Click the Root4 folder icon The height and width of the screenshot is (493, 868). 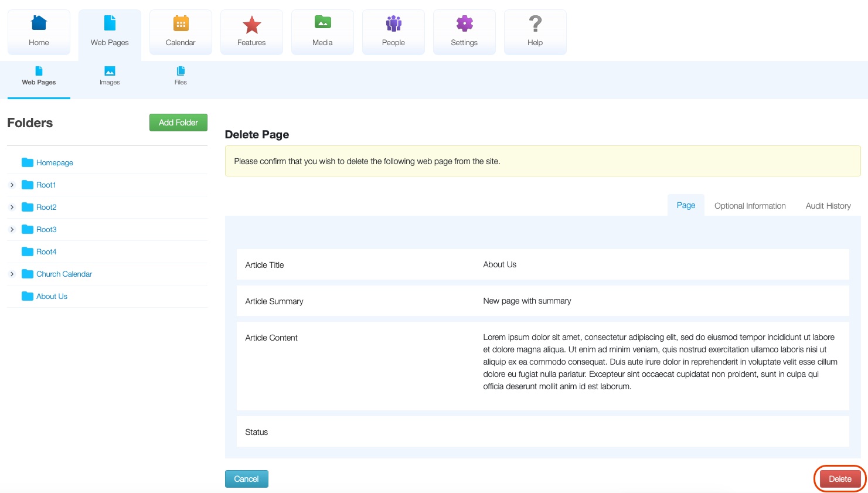(x=27, y=251)
